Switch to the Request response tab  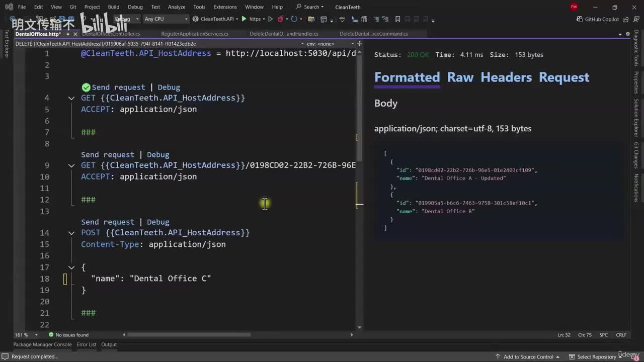[564, 77]
